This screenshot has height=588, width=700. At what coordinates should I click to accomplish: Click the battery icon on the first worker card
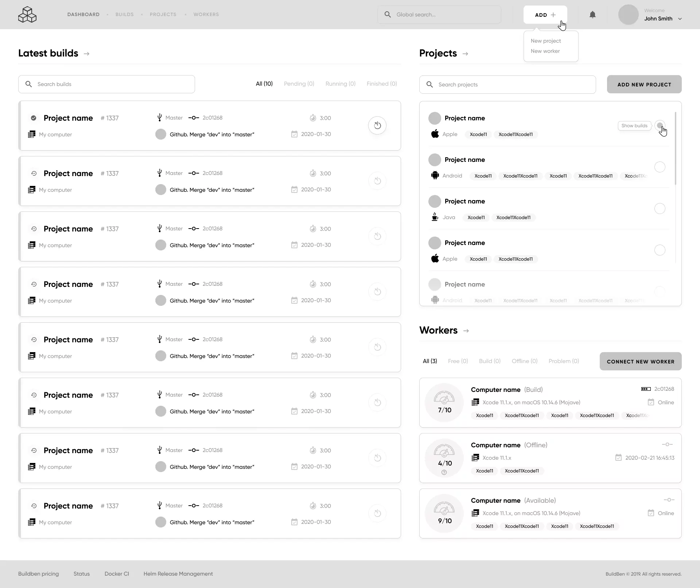(645, 389)
